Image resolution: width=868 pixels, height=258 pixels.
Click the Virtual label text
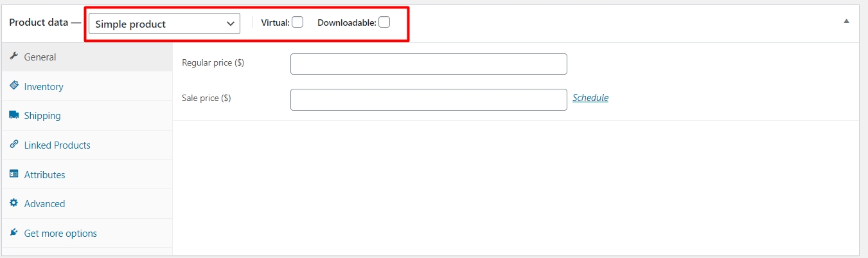coord(276,23)
